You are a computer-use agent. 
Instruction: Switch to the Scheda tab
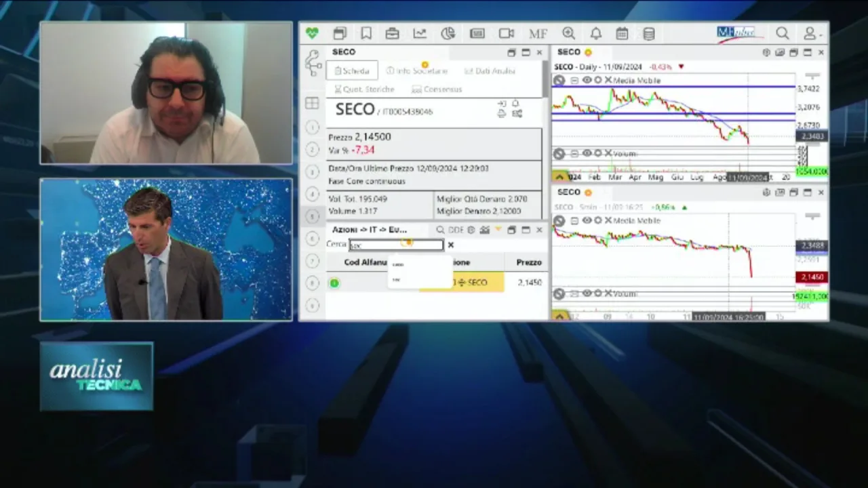tap(351, 70)
